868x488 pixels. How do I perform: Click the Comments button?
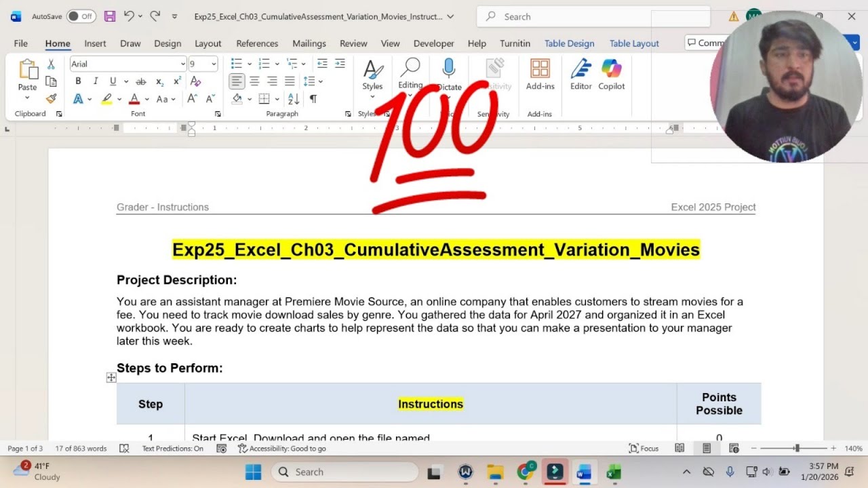click(x=705, y=43)
